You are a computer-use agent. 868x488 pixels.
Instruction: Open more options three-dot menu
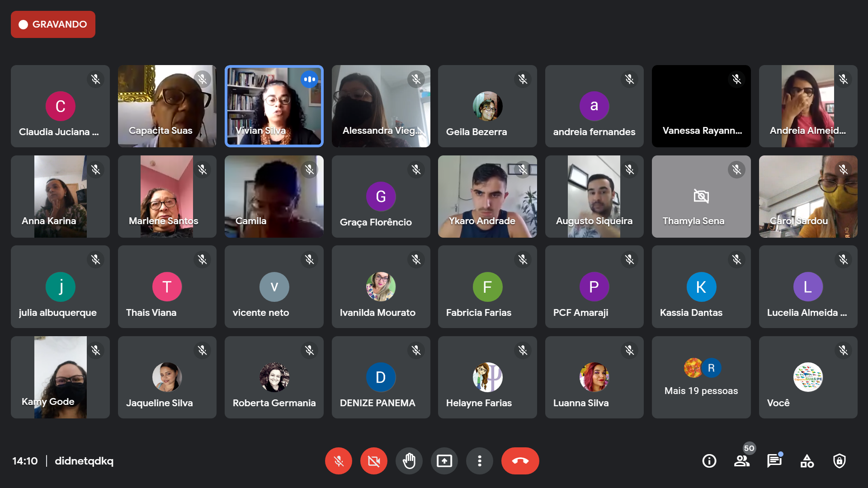pyautogui.click(x=479, y=461)
